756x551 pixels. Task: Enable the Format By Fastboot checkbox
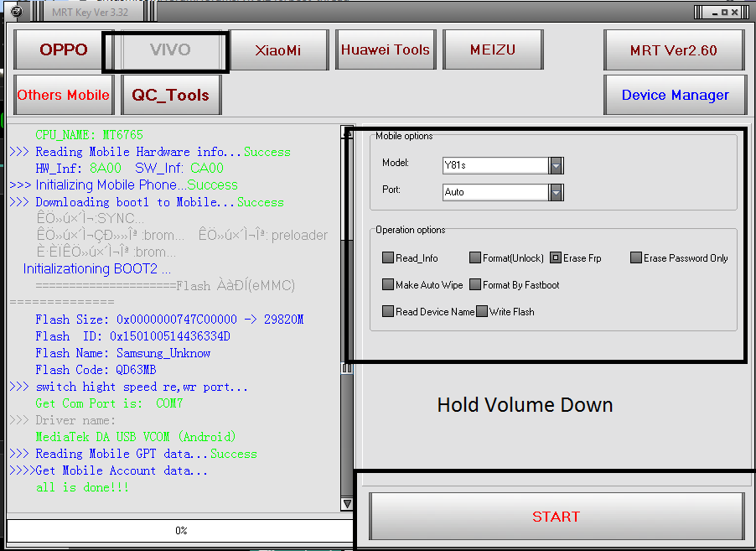[x=475, y=284]
